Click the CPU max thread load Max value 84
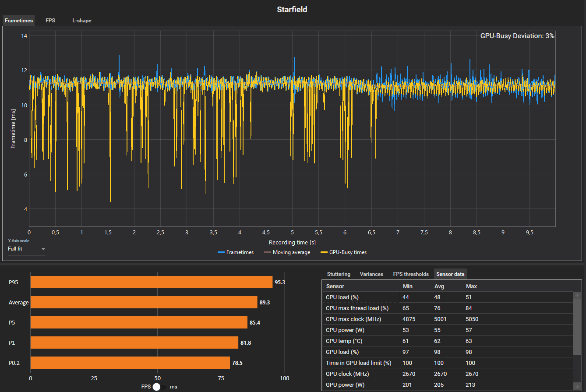Screen dimensions: 586x392 [x=469, y=308]
